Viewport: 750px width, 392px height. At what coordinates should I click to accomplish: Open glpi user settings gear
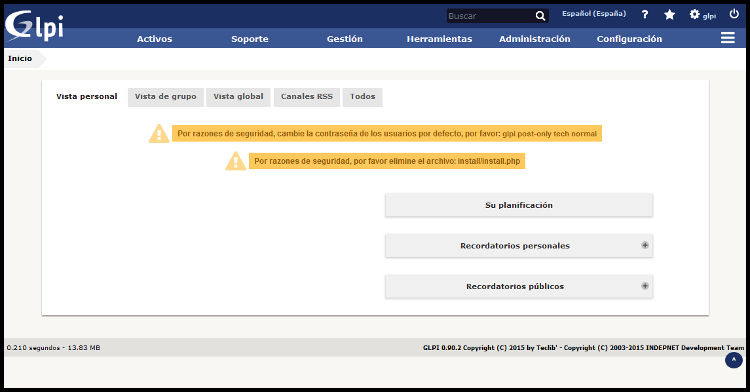pos(695,14)
